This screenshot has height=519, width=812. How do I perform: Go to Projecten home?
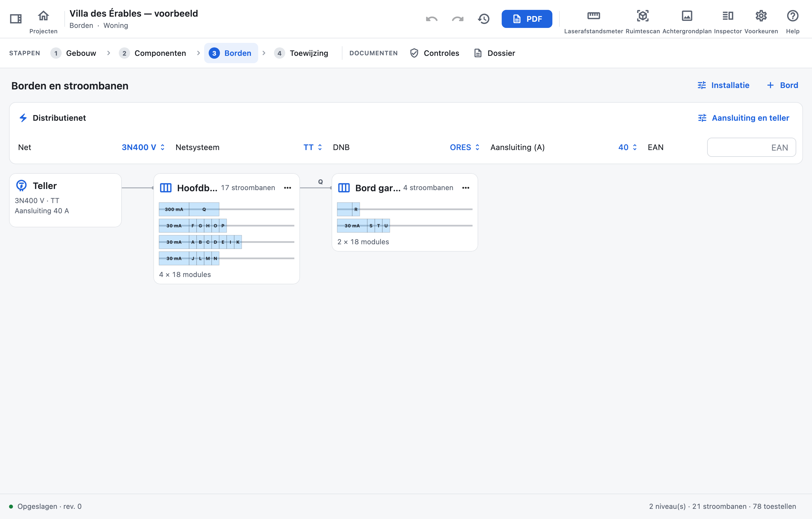[43, 22]
